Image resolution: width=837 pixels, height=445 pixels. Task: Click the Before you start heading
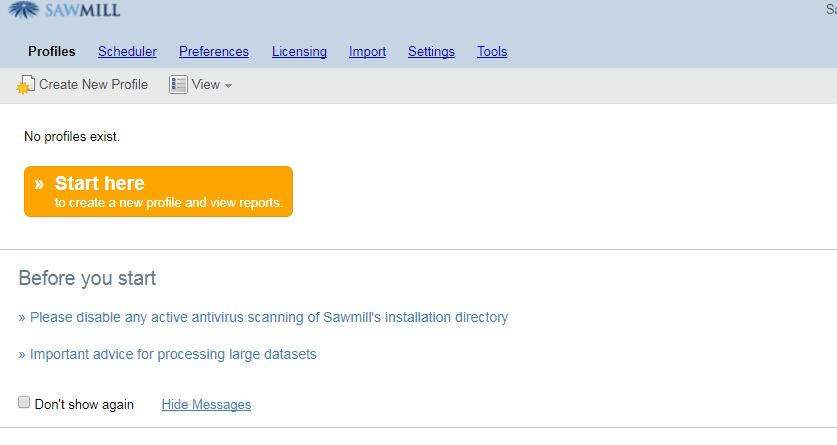point(87,278)
